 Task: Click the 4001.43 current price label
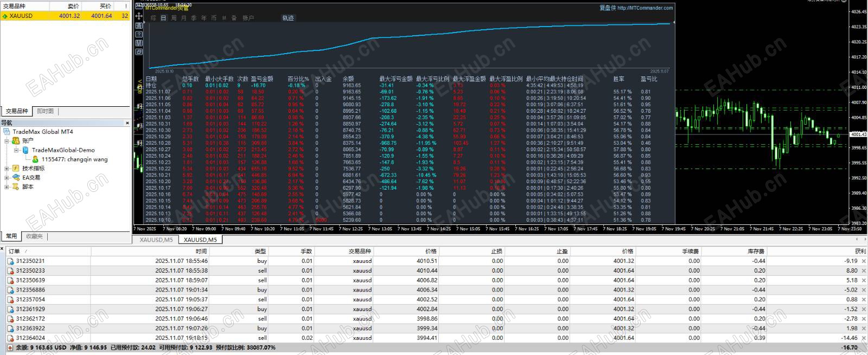tap(858, 134)
